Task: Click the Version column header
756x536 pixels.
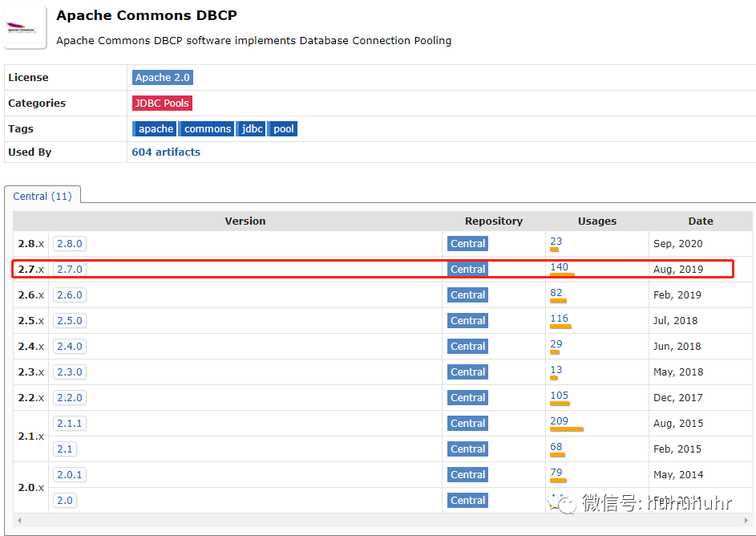Action: [245, 221]
